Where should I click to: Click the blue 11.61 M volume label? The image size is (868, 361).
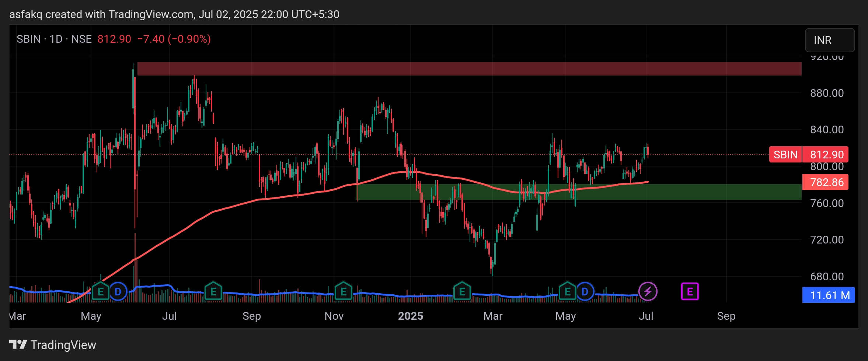pyautogui.click(x=829, y=295)
